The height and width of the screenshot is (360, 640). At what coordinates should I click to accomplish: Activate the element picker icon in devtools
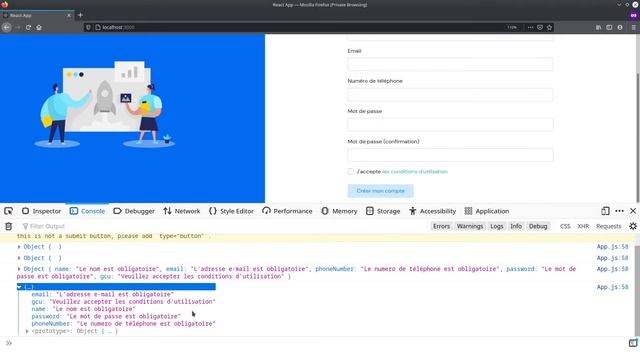coord(8,211)
